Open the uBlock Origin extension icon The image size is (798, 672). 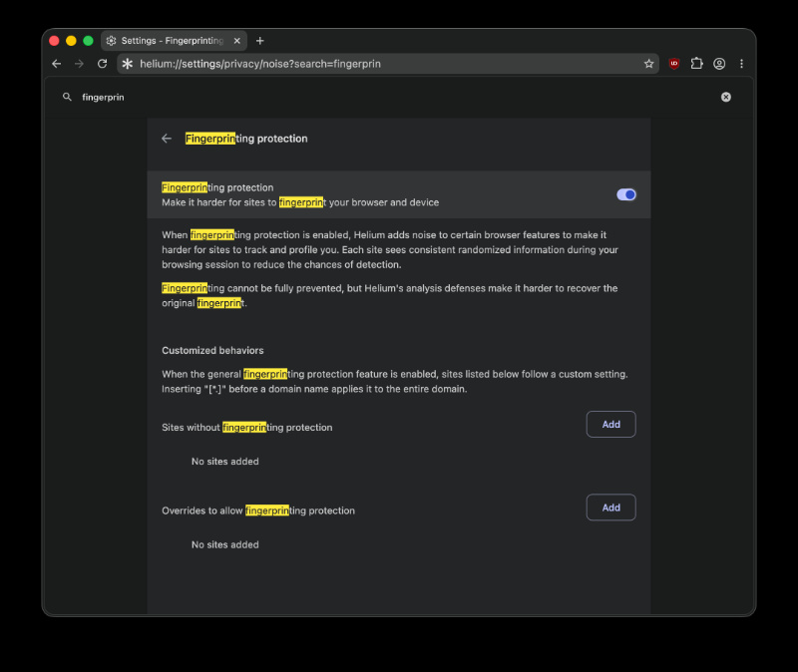[674, 64]
